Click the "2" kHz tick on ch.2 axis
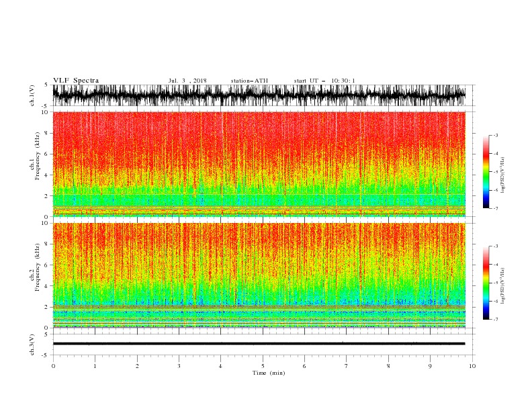 pyautogui.click(x=46, y=307)
